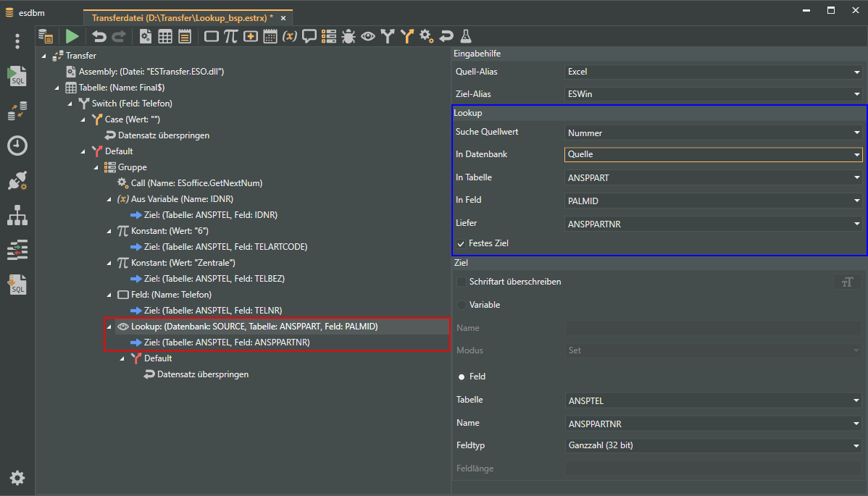
Task: Select the Transferdatei Lookup_bsp.estrx tab
Action: [x=181, y=17]
